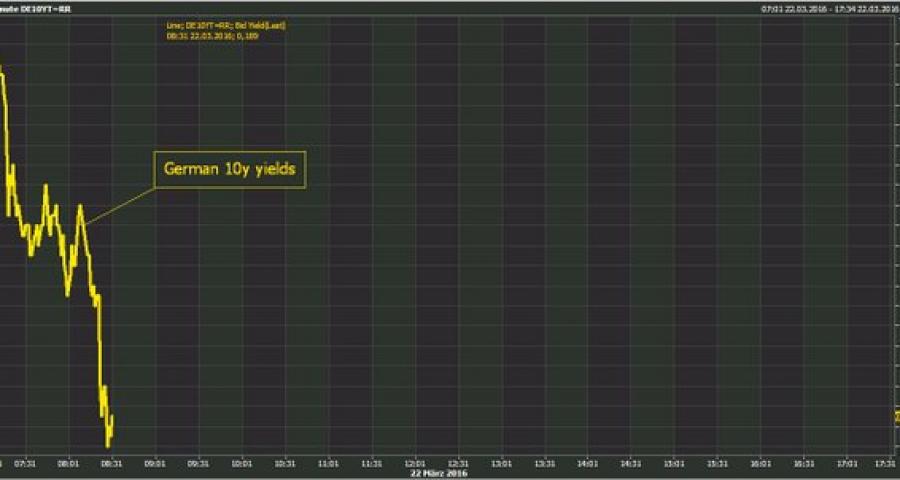Pick the 13:01 time axis label
Screen dimensions: 900x480
[501, 463]
